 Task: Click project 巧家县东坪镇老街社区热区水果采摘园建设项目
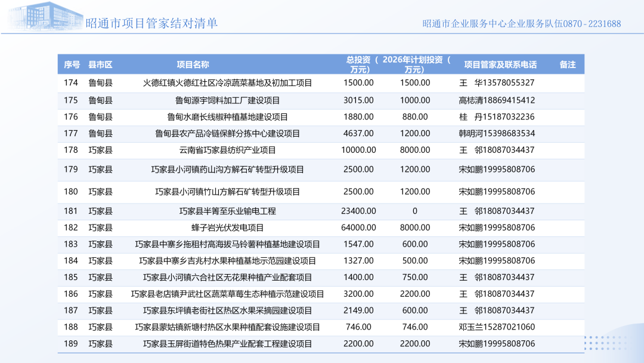point(228,311)
